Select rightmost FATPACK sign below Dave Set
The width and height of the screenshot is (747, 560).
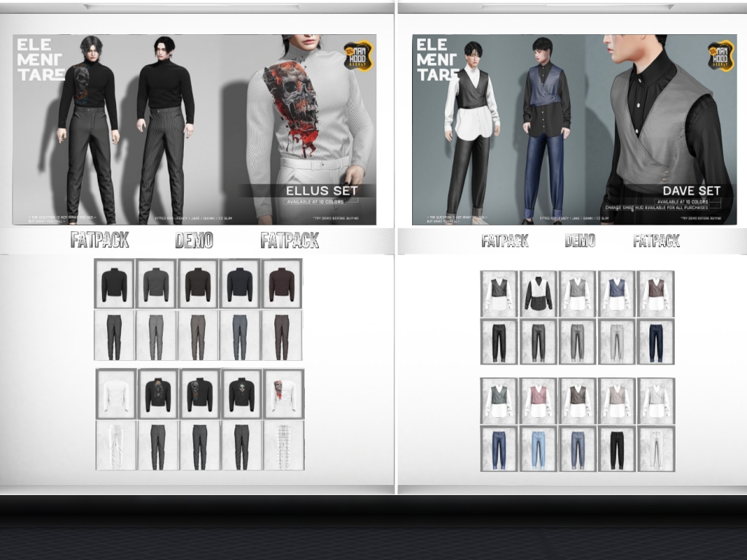click(656, 241)
